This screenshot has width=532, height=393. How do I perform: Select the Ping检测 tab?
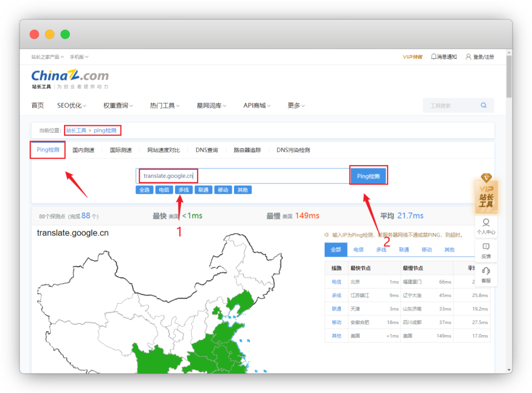click(x=48, y=150)
